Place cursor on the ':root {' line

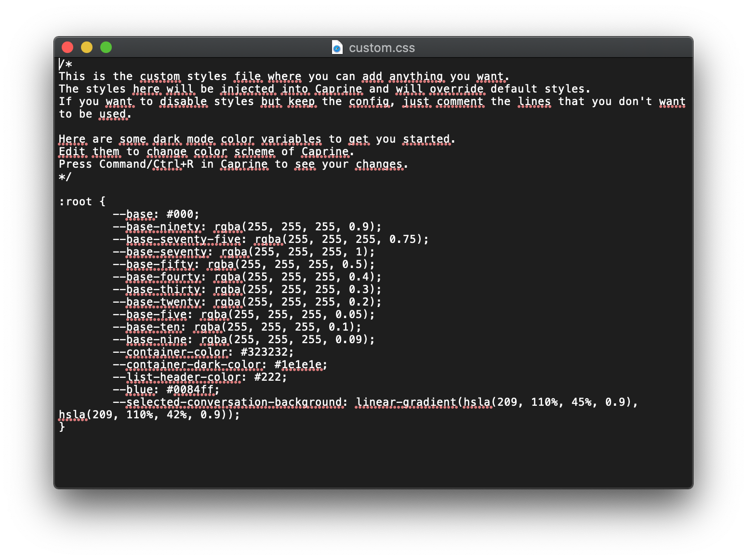pyautogui.click(x=82, y=201)
